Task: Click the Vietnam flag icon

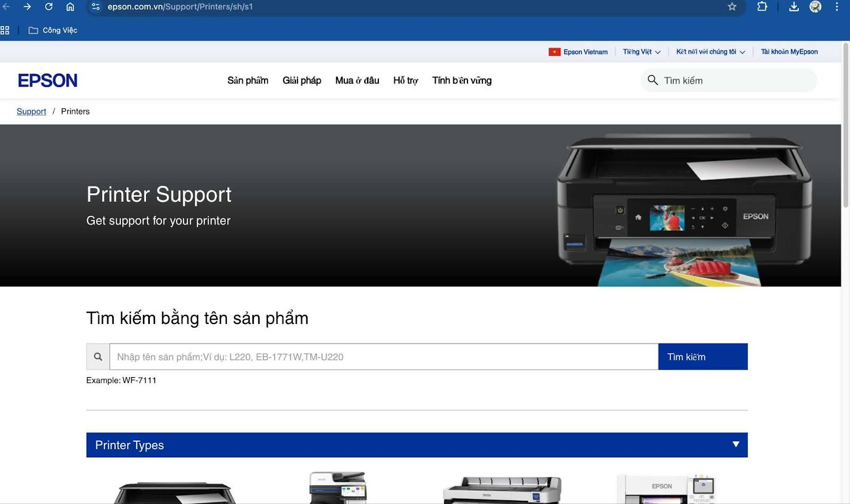Action: pos(555,52)
